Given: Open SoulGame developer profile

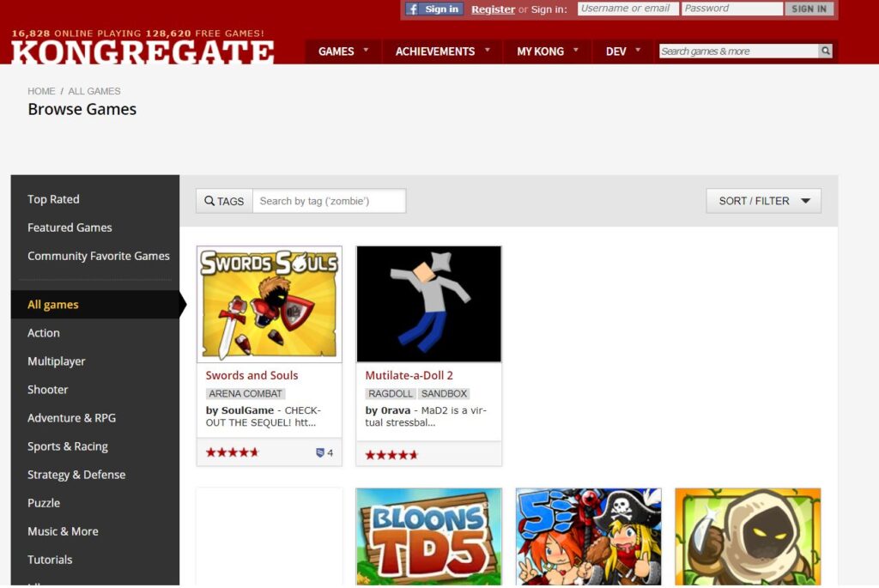Looking at the screenshot, I should click(x=246, y=410).
